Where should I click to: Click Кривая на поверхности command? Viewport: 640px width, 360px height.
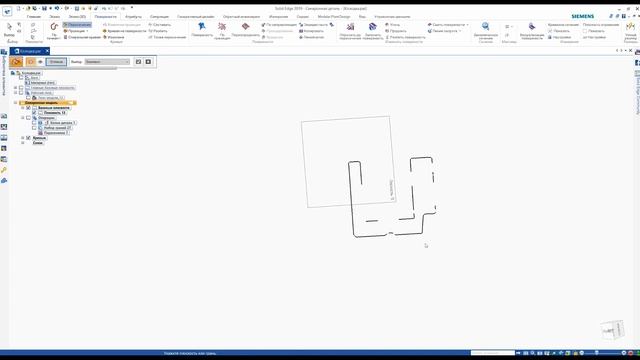pyautogui.click(x=124, y=31)
